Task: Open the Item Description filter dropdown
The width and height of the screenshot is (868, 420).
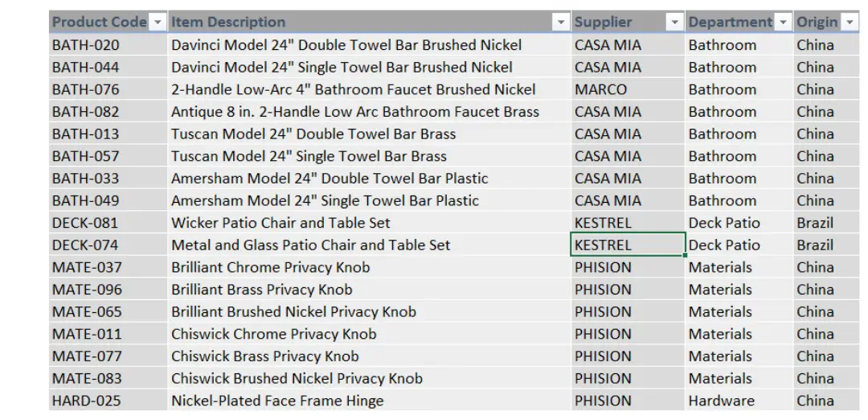Action: coord(561,23)
